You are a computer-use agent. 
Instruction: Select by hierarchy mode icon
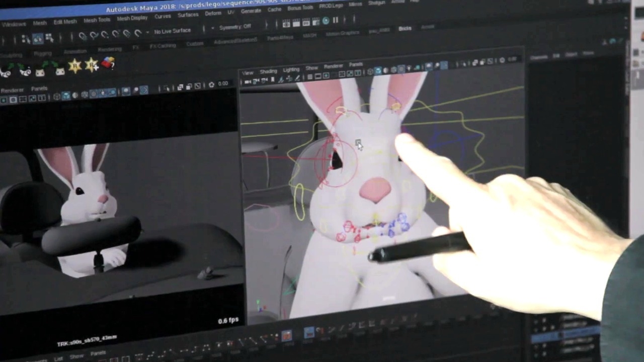(27, 38)
